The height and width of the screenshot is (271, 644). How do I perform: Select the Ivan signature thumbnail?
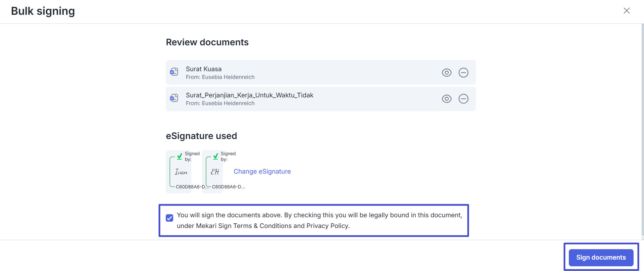[181, 172]
